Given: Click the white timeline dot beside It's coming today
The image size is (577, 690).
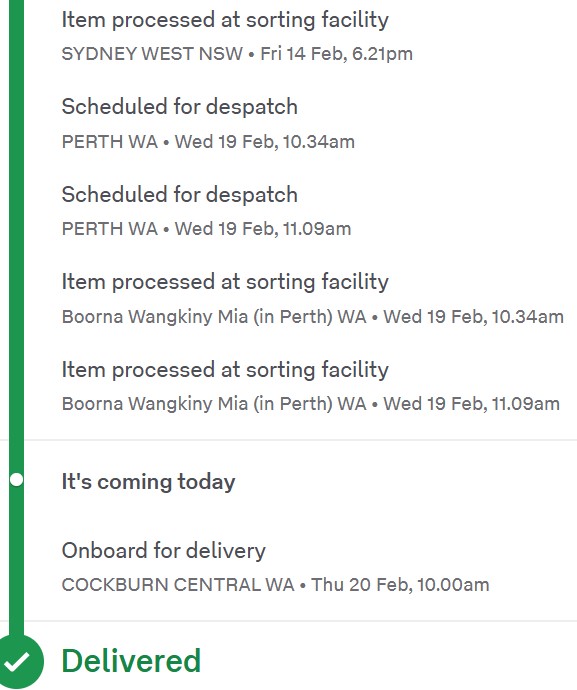Looking at the screenshot, I should pyautogui.click(x=16, y=479).
